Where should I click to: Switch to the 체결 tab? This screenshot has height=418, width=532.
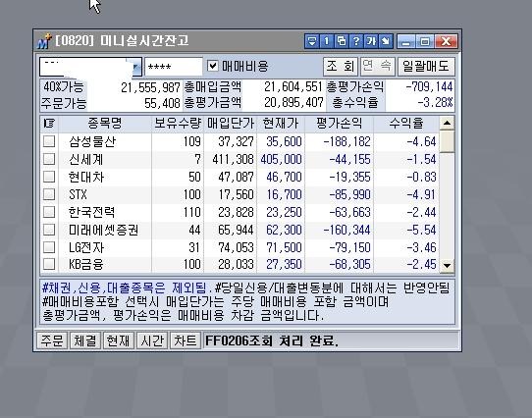click(85, 340)
